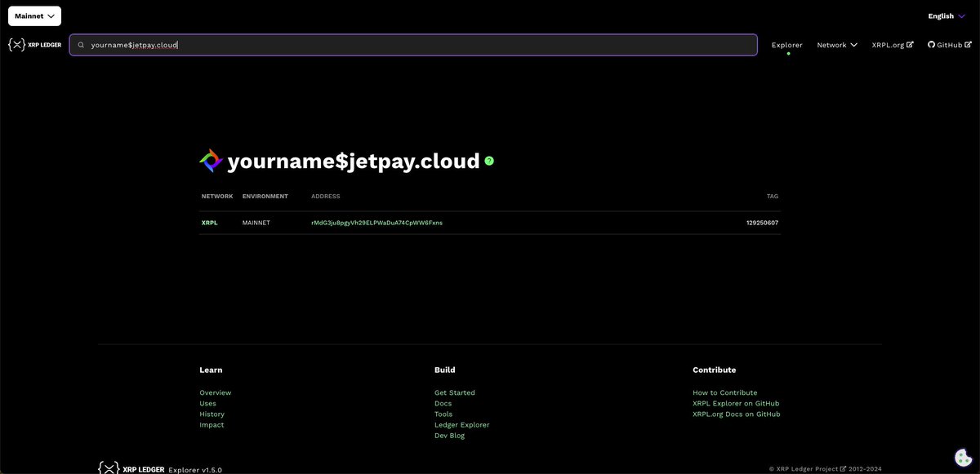Open the Mainnet network dropdown
This screenshot has height=474, width=980.
(x=34, y=16)
